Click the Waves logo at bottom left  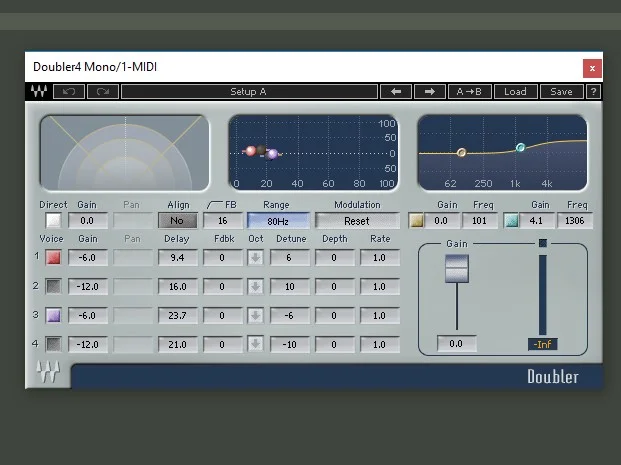48,371
